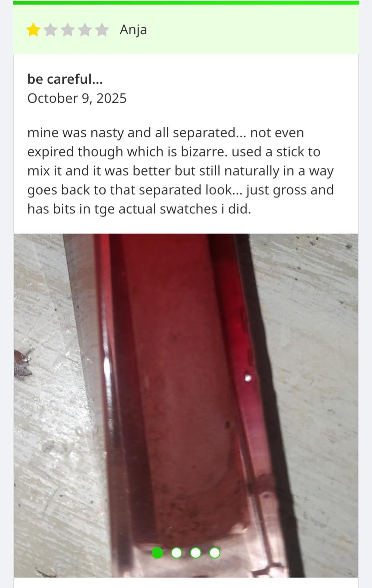372x588 pixels.
Task: Select the green active first carousel dot
Action: pyautogui.click(x=158, y=553)
